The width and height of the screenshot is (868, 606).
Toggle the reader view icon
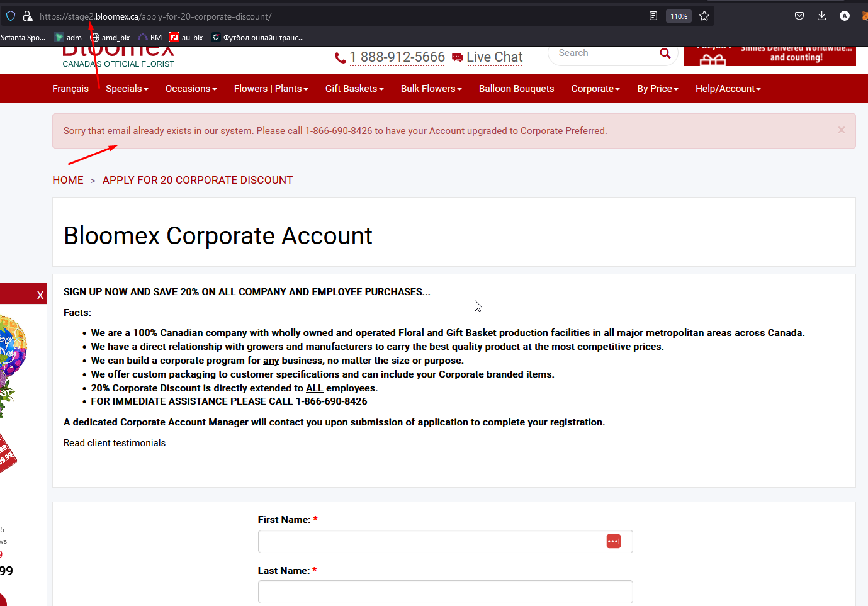pyautogui.click(x=653, y=16)
